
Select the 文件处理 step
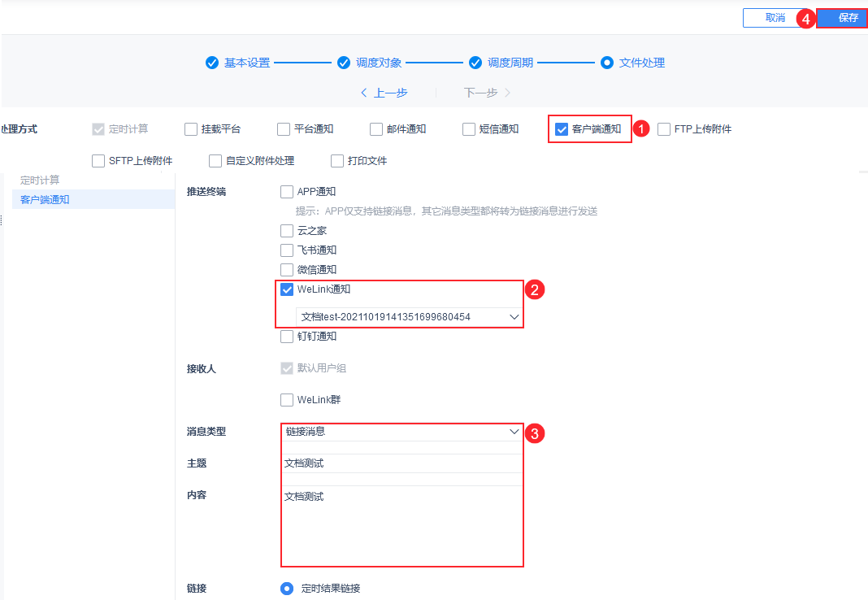641,63
